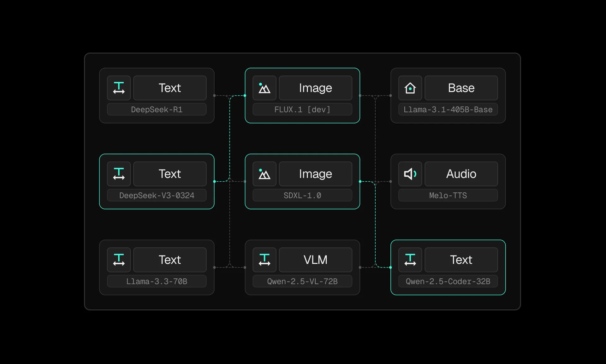Click the Melo-TTS model label
The image size is (606, 364).
coord(448,196)
